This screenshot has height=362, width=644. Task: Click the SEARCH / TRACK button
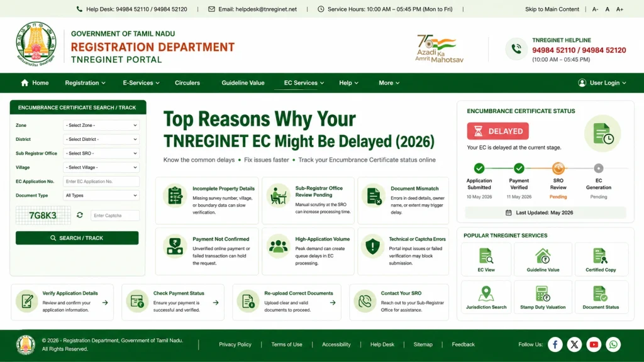point(77,238)
